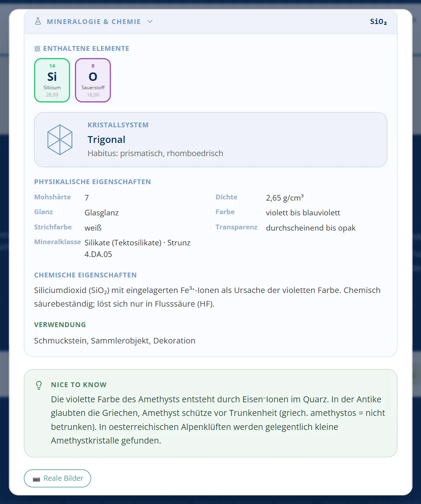The height and width of the screenshot is (504, 421).
Task: Click 'Schmuckstein, Sammlerobjekt, Dekoration' text
Action: [x=115, y=341]
